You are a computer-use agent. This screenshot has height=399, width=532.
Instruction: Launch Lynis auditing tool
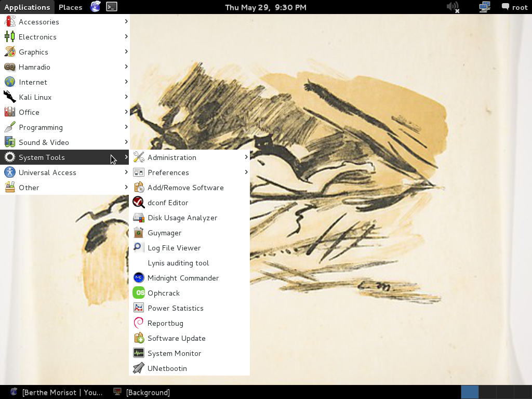[189, 263]
